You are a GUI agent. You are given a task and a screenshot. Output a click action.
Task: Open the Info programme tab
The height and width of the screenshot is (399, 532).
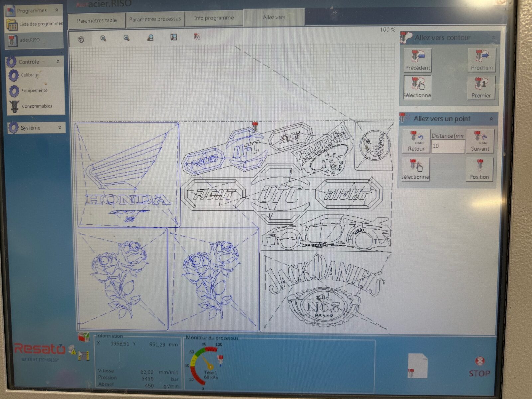214,18
